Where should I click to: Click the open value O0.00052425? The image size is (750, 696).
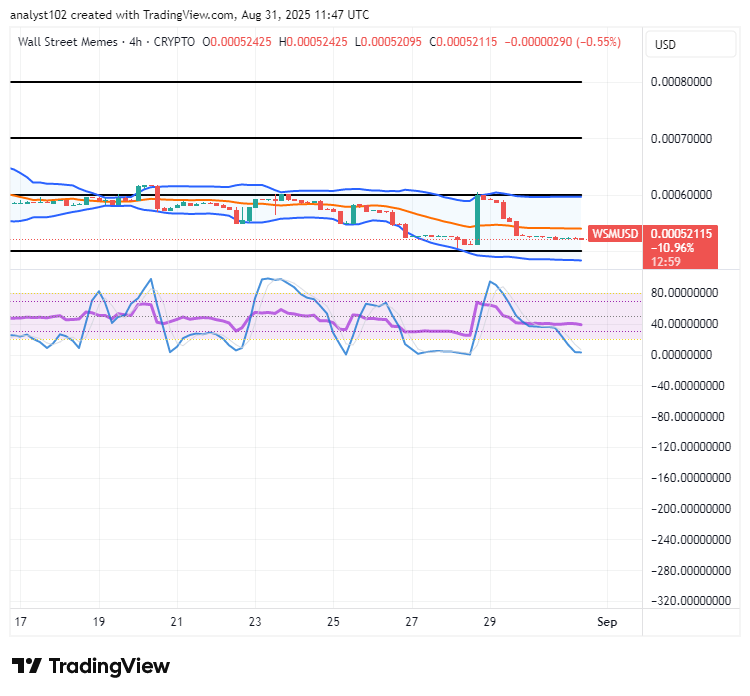pos(237,42)
